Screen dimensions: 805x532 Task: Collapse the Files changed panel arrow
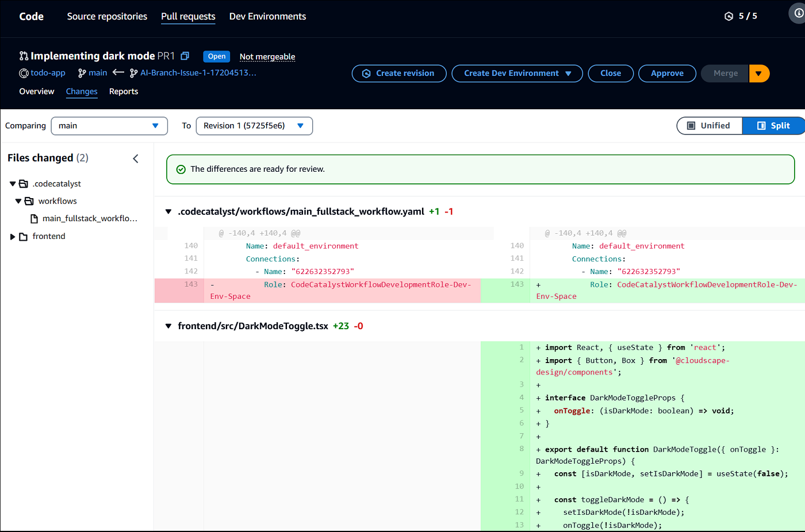136,159
